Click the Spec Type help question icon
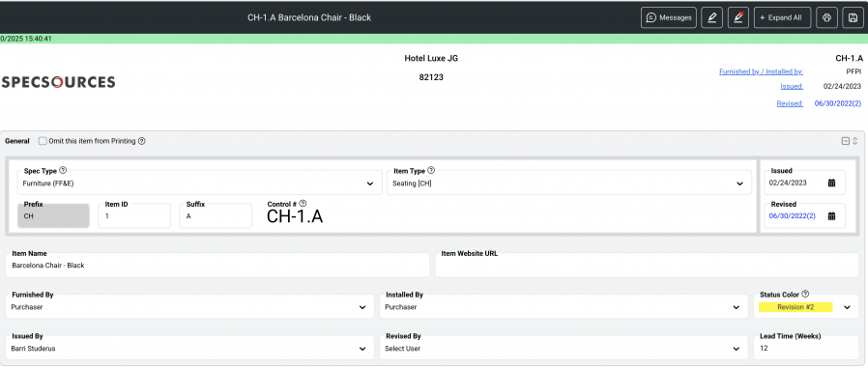 pyautogui.click(x=63, y=170)
